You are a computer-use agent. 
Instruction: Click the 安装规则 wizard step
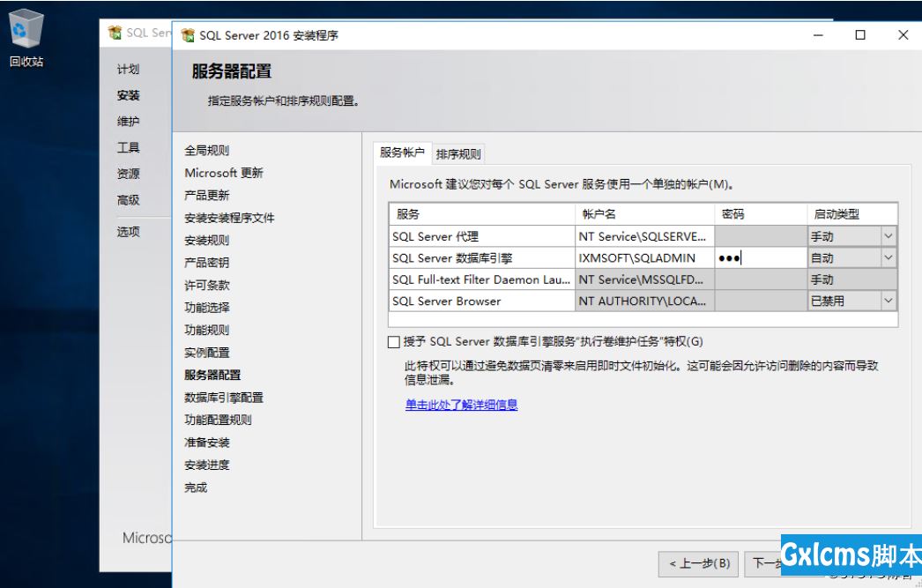206,240
